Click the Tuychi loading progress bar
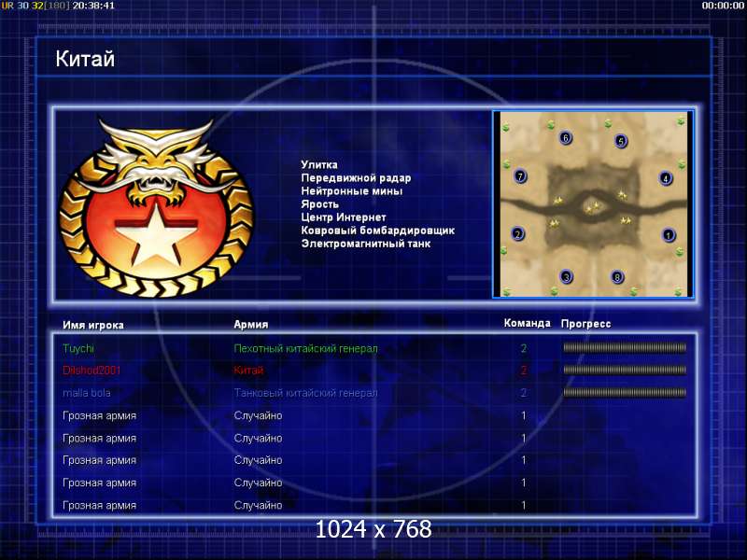Screen dimensions: 747x560 pyautogui.click(x=625, y=347)
